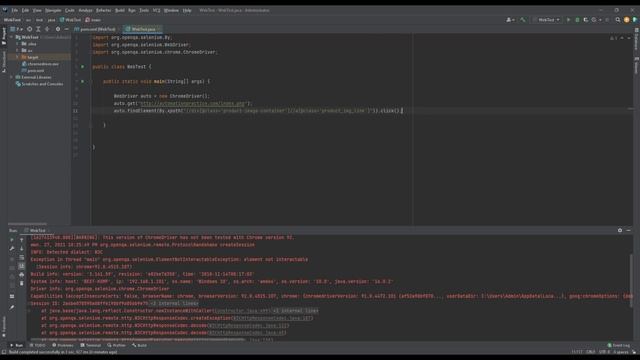Open the Project view selector dropdown
Screen dimensions: 640x360
pos(16,29)
